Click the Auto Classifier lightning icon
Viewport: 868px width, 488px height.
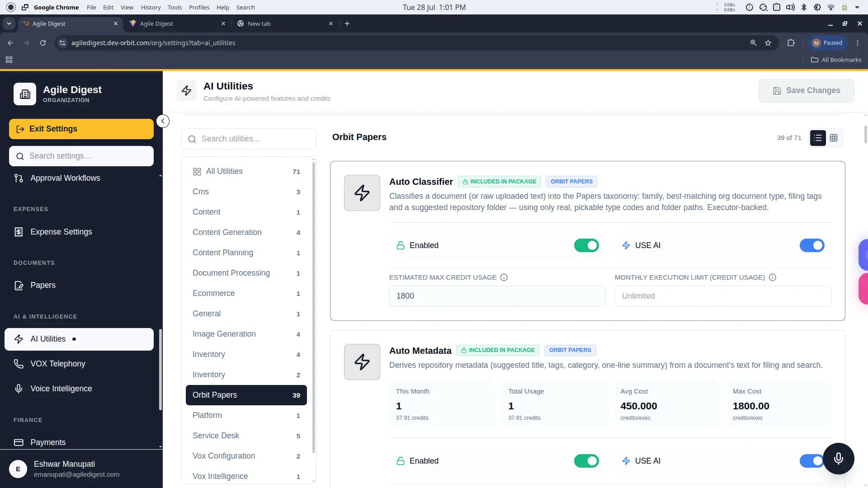[x=362, y=193]
